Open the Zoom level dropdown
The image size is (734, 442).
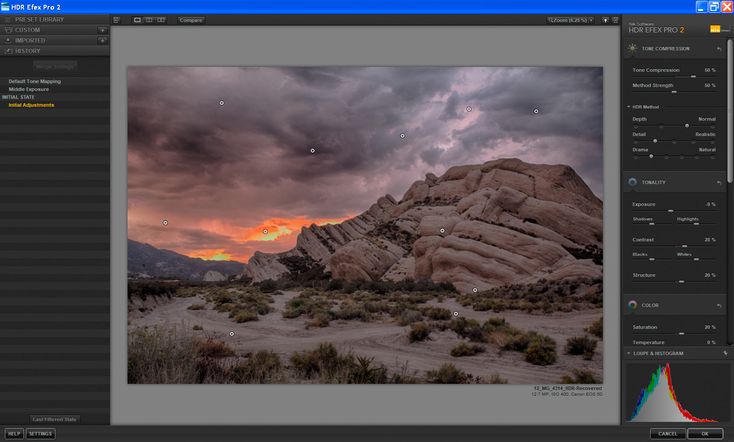point(571,19)
